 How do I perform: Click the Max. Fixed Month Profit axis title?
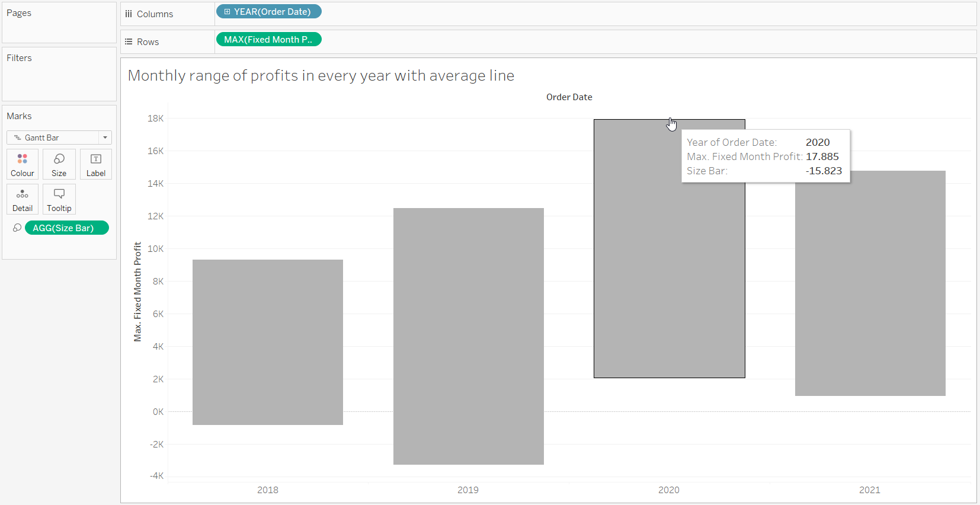click(137, 292)
